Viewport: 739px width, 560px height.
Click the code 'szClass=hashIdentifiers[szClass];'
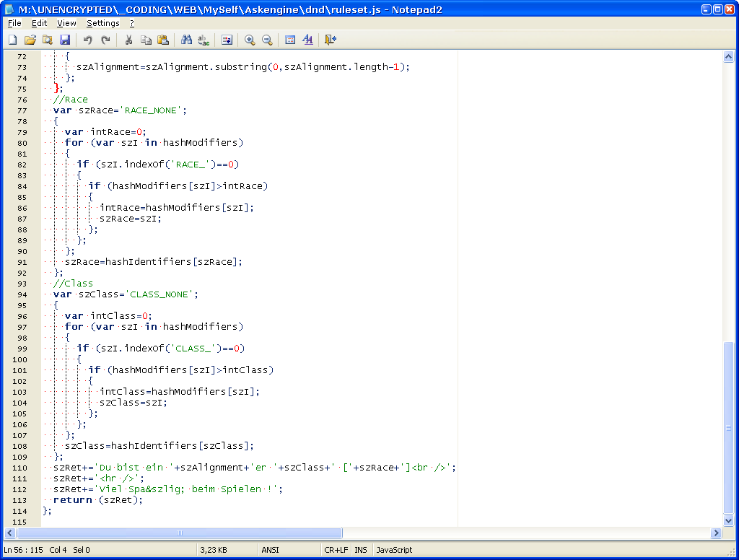[x=159, y=446]
